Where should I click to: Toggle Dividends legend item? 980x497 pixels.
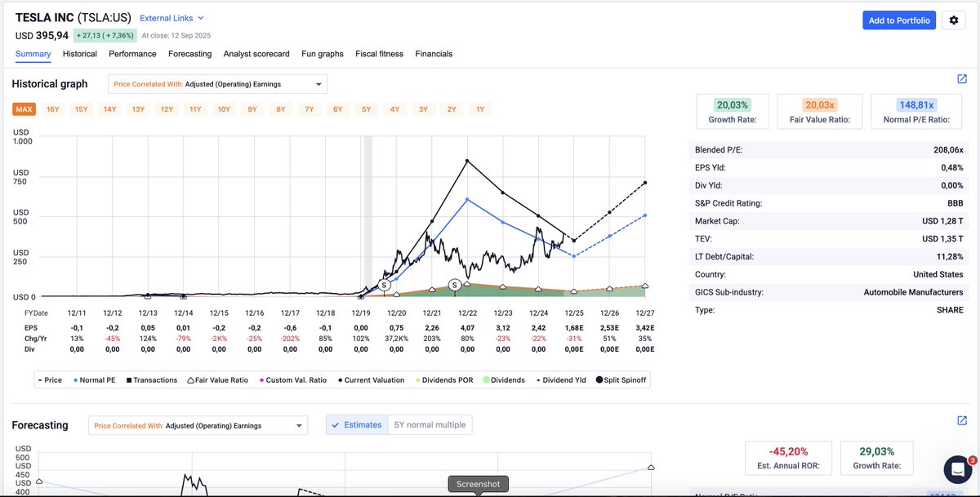click(506, 380)
